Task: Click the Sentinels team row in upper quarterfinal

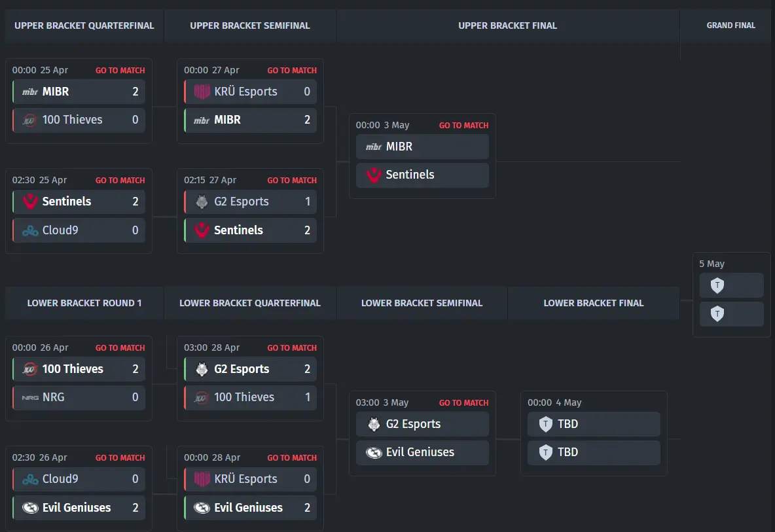Action: (79, 202)
